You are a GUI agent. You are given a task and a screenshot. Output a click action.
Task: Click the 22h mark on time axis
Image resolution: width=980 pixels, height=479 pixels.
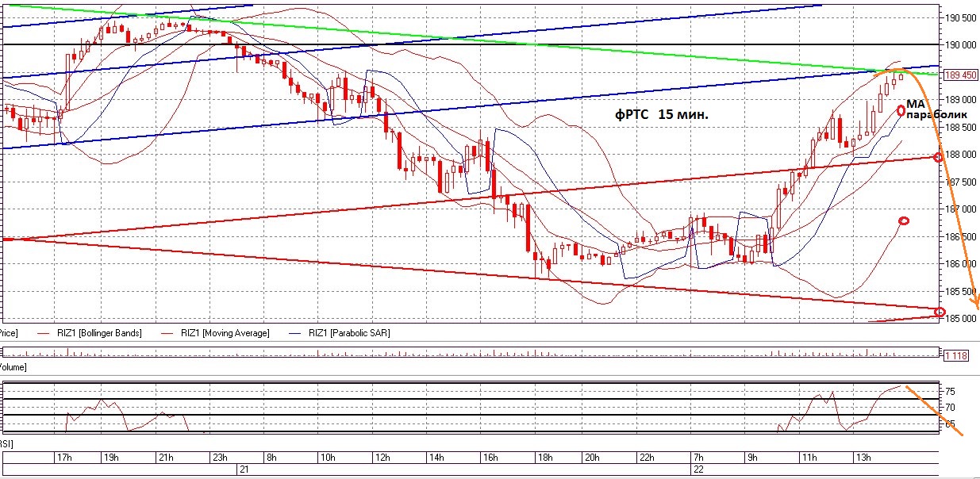645,458
